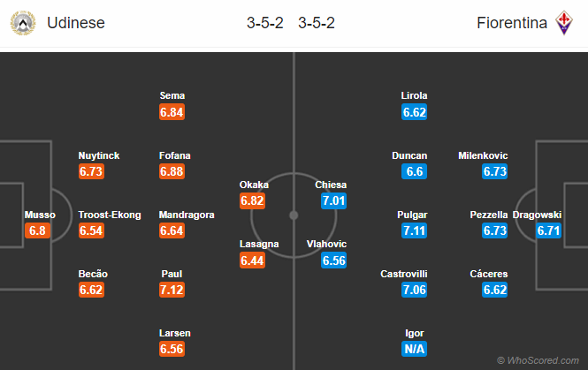Click the Vlahovic player name
The width and height of the screenshot is (588, 370).
pyautogui.click(x=326, y=245)
